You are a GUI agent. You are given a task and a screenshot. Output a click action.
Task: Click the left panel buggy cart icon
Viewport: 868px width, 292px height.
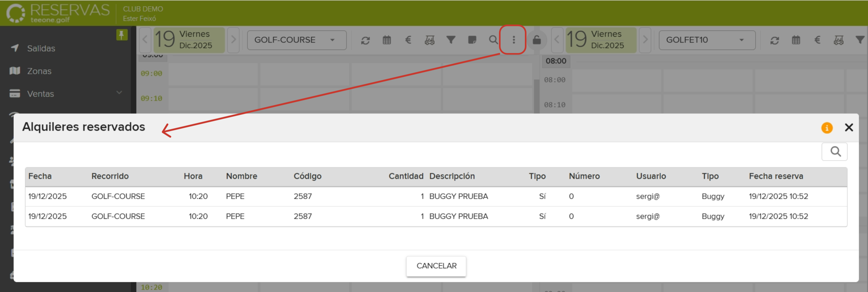pyautogui.click(x=429, y=40)
